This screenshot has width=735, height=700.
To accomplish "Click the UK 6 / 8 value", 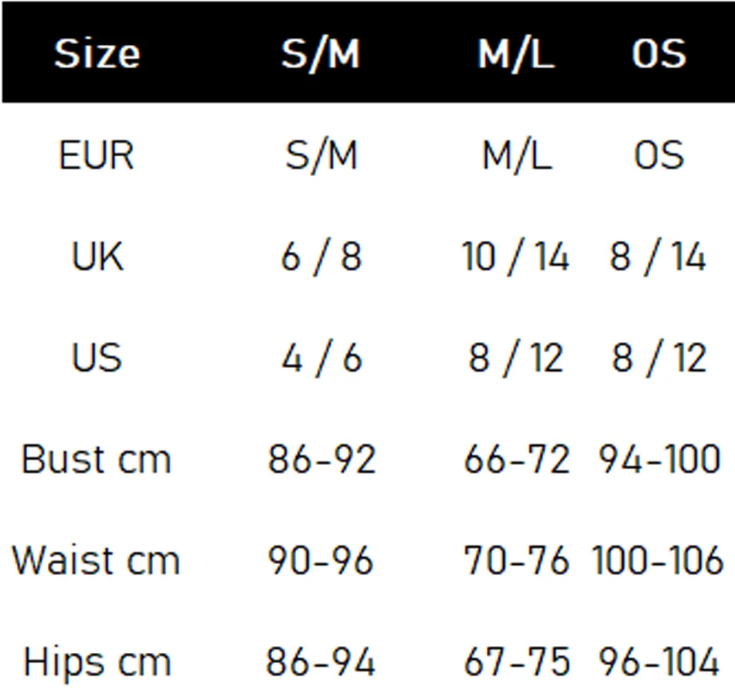I will (x=321, y=257).
